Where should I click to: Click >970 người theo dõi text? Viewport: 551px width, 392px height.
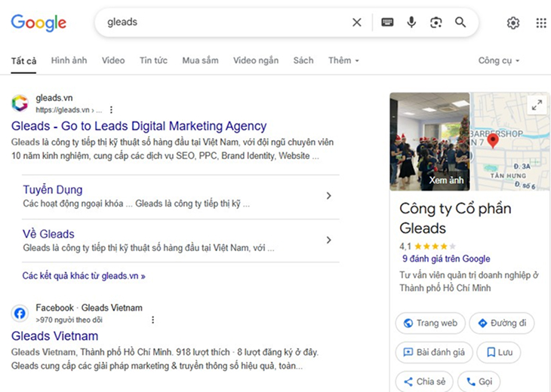[69, 320]
